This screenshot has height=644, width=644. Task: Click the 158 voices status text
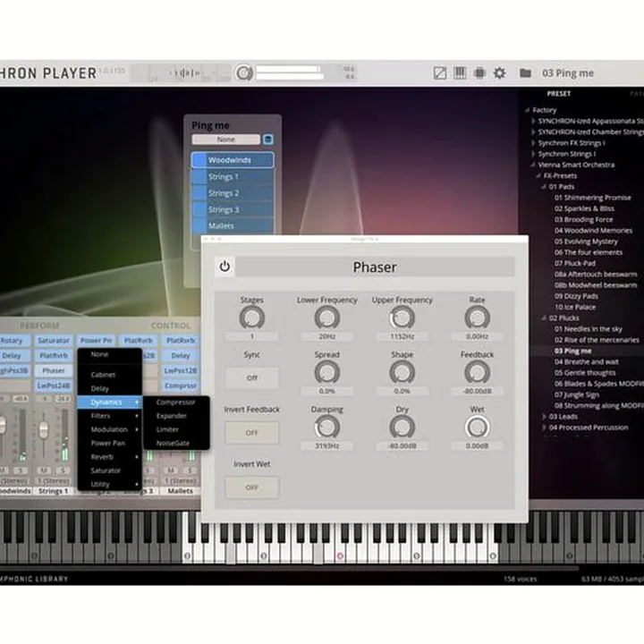(x=520, y=579)
